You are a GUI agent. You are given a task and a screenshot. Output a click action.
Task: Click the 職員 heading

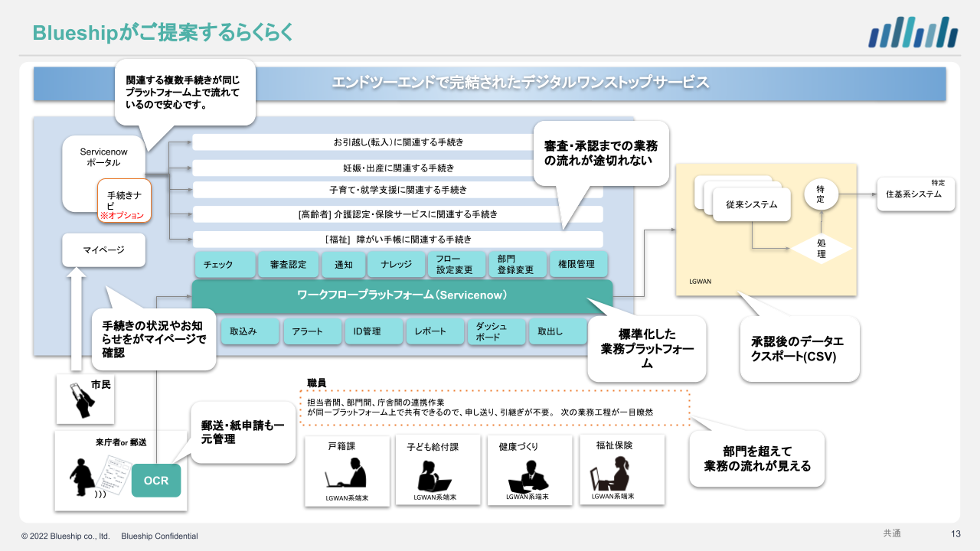click(316, 383)
